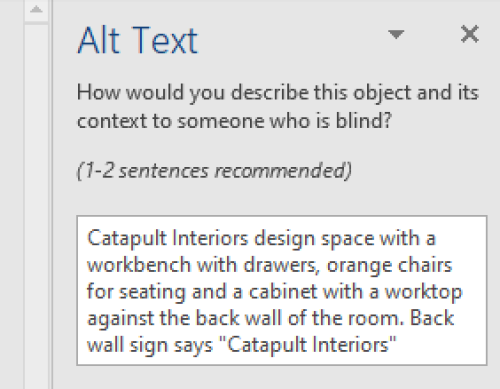Place cursor on word "worktop" in description
This screenshot has height=389, width=500.
(424, 292)
